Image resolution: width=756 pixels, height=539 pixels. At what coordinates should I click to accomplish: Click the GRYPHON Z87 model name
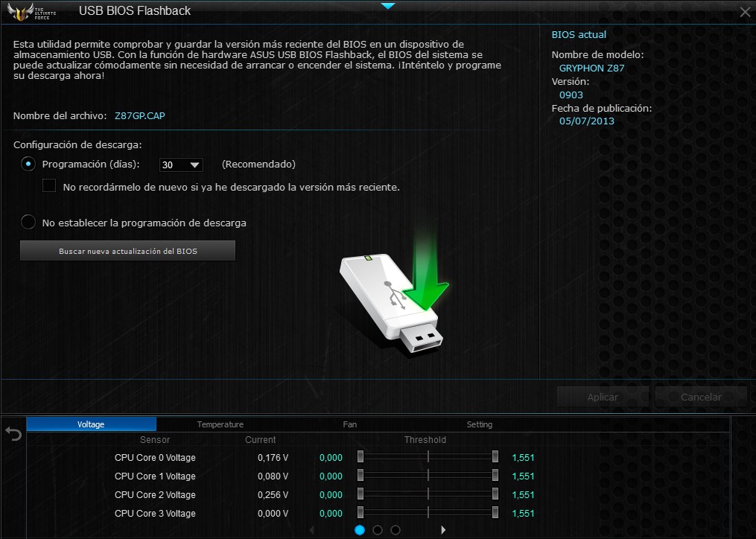(x=591, y=68)
